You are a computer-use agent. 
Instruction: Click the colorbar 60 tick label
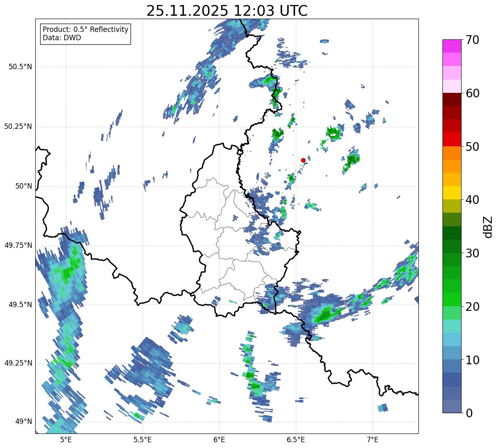pyautogui.click(x=472, y=93)
